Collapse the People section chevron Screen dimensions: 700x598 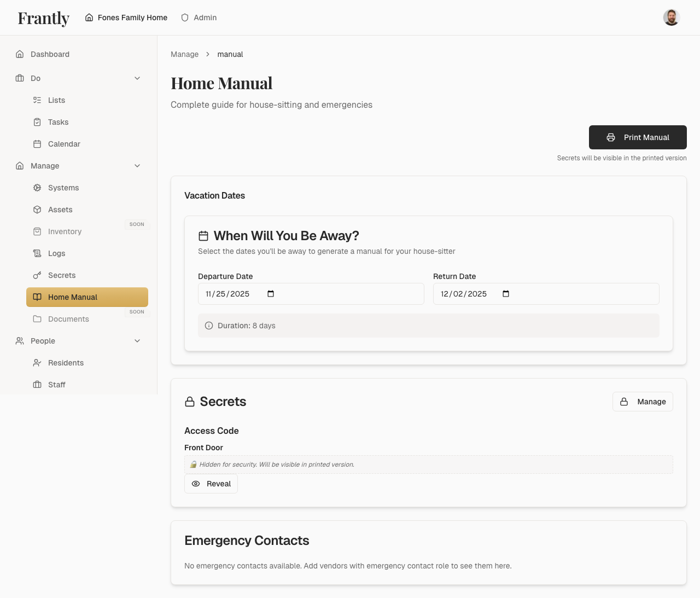pos(137,341)
